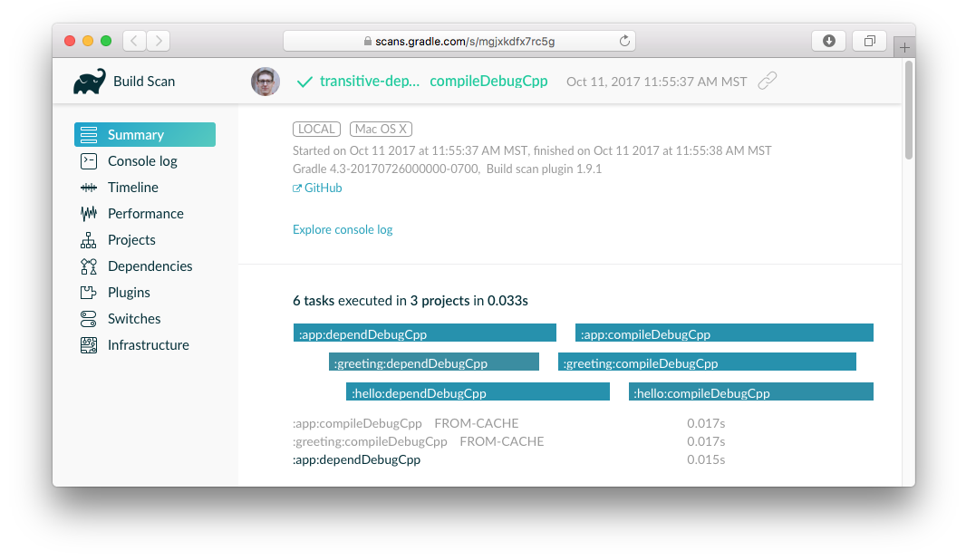Go back in Safari browser
This screenshot has height=560, width=966.
pyautogui.click(x=134, y=41)
